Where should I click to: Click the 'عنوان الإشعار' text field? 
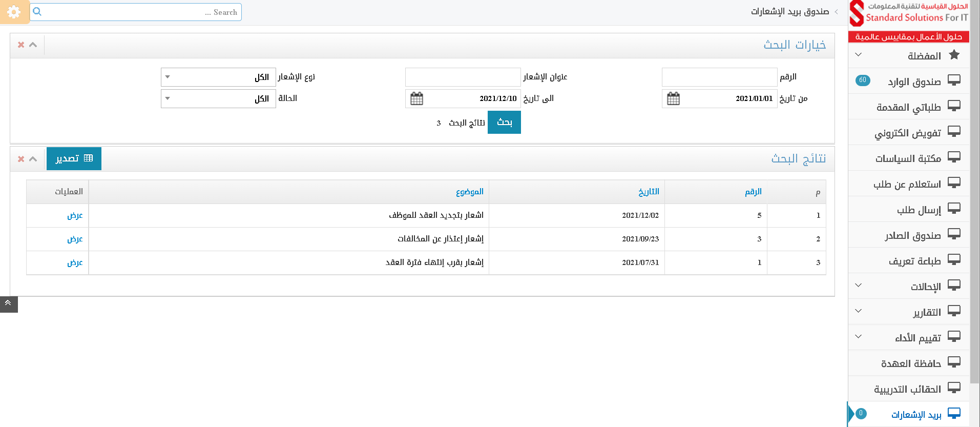tap(463, 77)
